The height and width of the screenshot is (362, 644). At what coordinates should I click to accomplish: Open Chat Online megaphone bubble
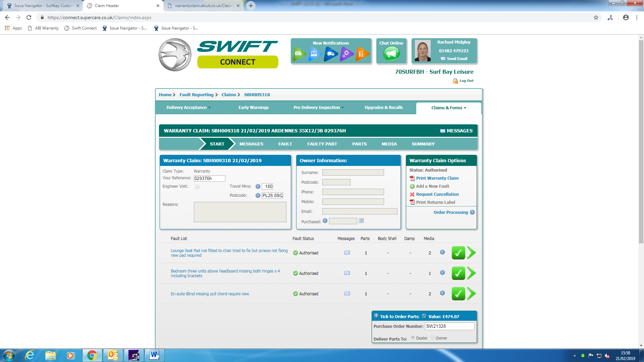click(391, 54)
